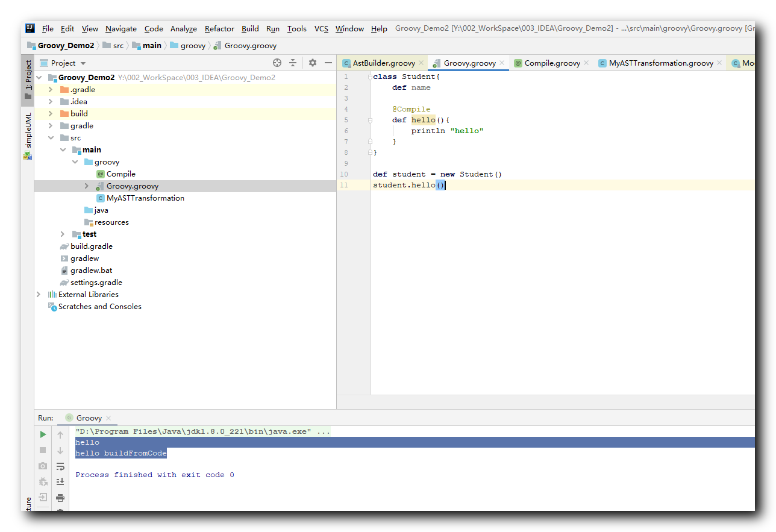Close the MyASTTransformation.groovy tab
Image resolution: width=776 pixels, height=532 pixels.
(719, 63)
